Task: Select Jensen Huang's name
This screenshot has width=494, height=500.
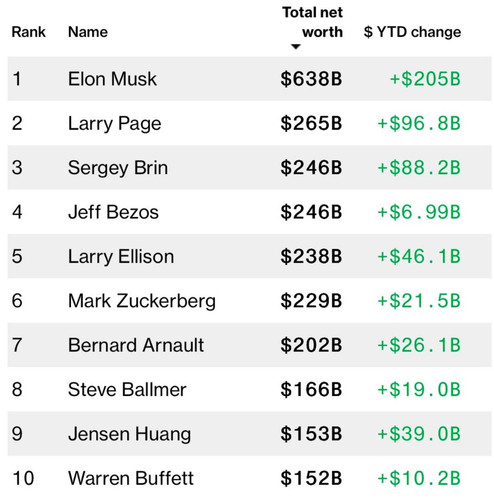Action: coord(130,434)
